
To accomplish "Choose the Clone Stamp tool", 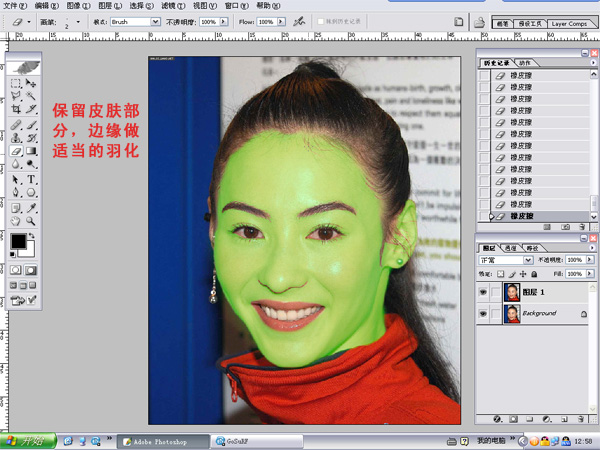I will (16, 138).
